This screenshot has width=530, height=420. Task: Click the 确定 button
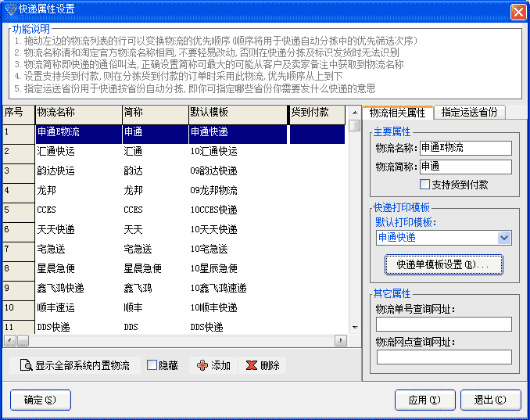click(x=40, y=400)
